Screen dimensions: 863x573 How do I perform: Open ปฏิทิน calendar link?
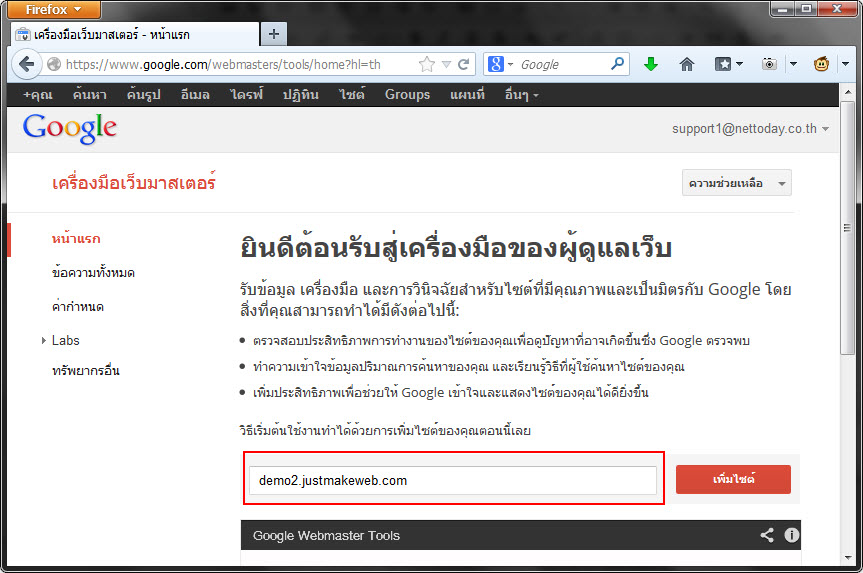point(301,95)
